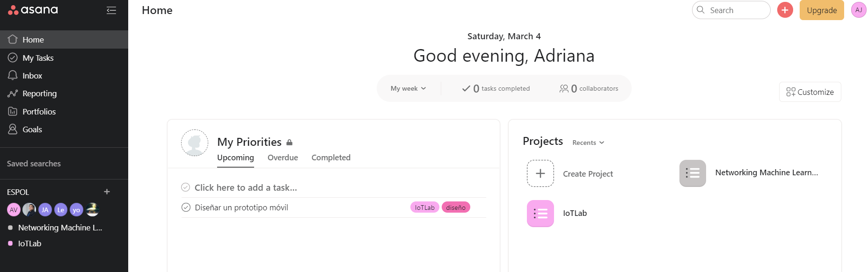868x272 pixels.
Task: Go to Goals in sidebar
Action: point(32,129)
